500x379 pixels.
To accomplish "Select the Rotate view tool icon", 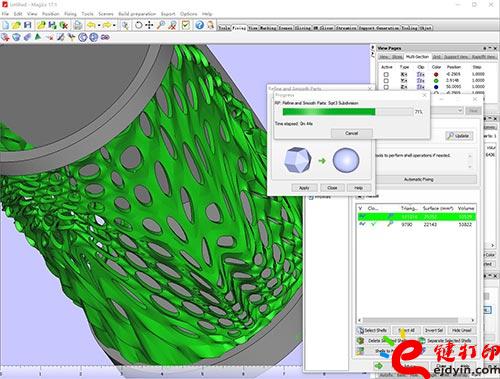I will click(139, 25).
